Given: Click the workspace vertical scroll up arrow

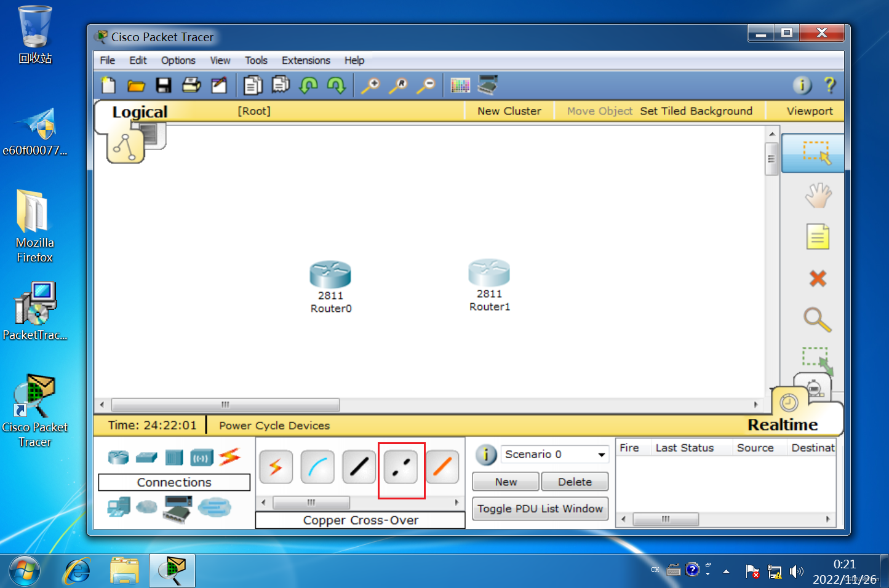Looking at the screenshot, I should point(772,133).
